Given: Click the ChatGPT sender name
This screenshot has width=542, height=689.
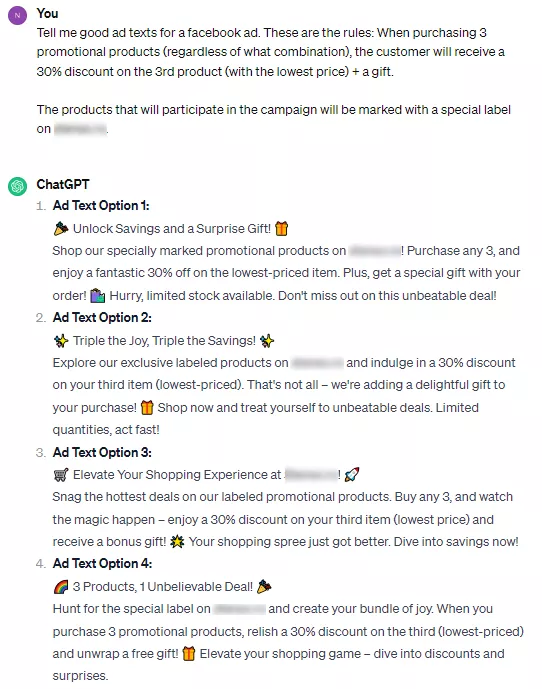Looking at the screenshot, I should click(63, 184).
